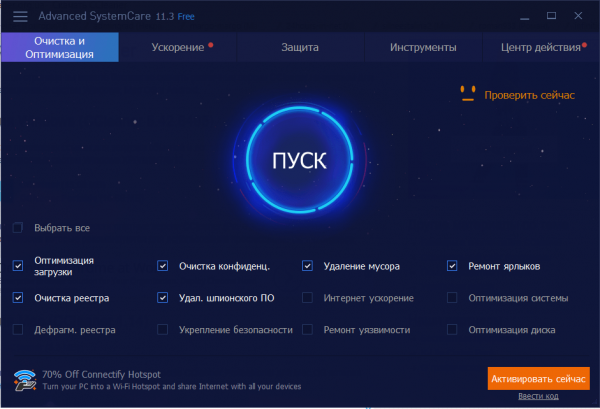
Task: Switch to Очистка и Оптимизация tab
Action: point(60,47)
